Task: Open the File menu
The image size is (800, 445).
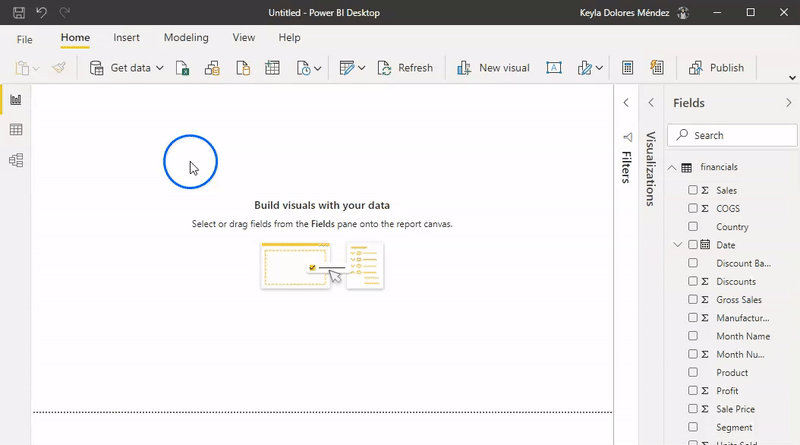Action: tap(24, 39)
